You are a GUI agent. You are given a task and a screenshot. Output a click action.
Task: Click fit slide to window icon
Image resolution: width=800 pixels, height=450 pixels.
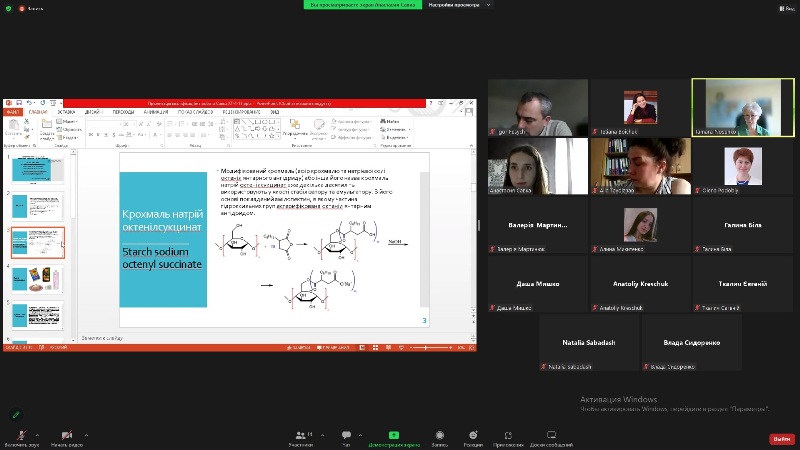472,347
